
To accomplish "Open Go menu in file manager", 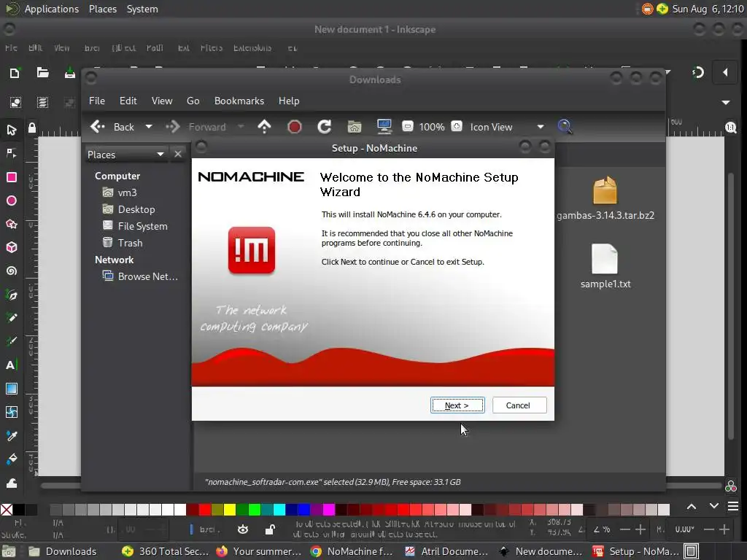I will tap(193, 101).
